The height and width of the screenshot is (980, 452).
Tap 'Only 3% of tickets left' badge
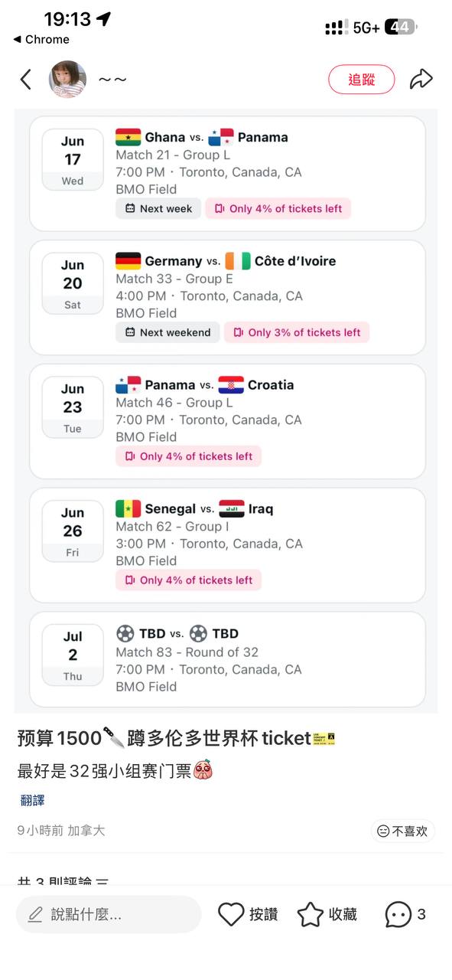pyautogui.click(x=297, y=332)
